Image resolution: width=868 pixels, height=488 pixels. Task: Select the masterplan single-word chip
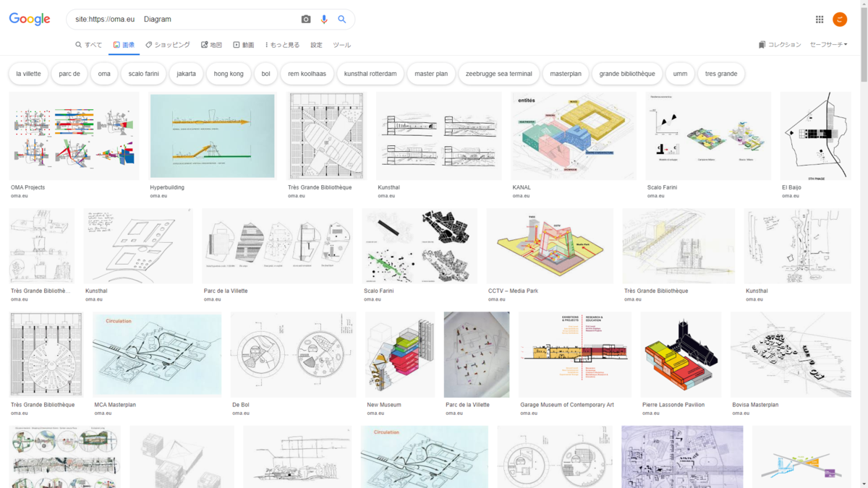[566, 74]
